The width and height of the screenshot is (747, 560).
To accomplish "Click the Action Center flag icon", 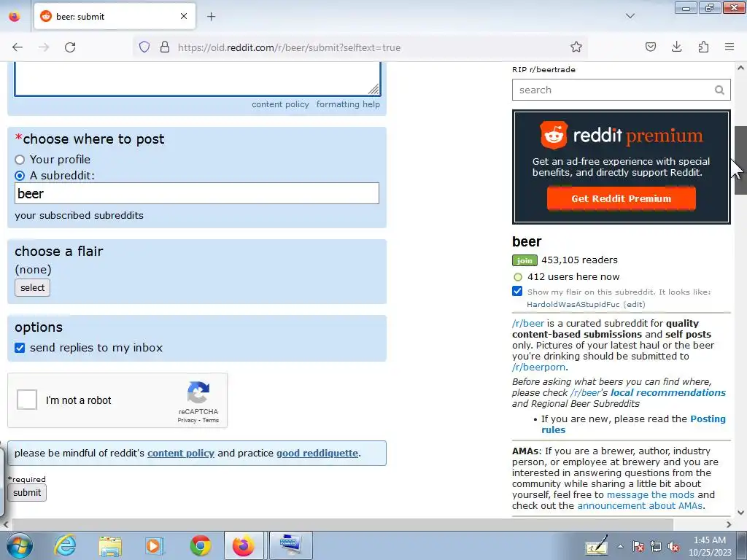I will point(638,547).
